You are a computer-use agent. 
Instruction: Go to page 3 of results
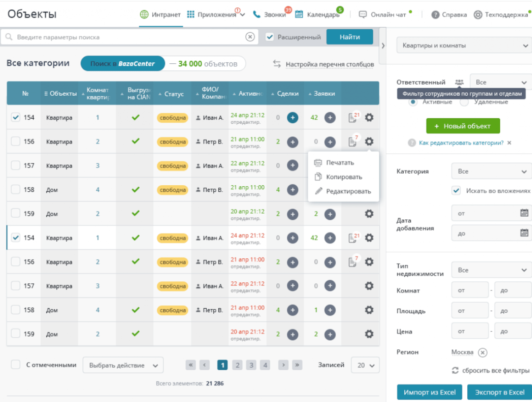(x=251, y=365)
